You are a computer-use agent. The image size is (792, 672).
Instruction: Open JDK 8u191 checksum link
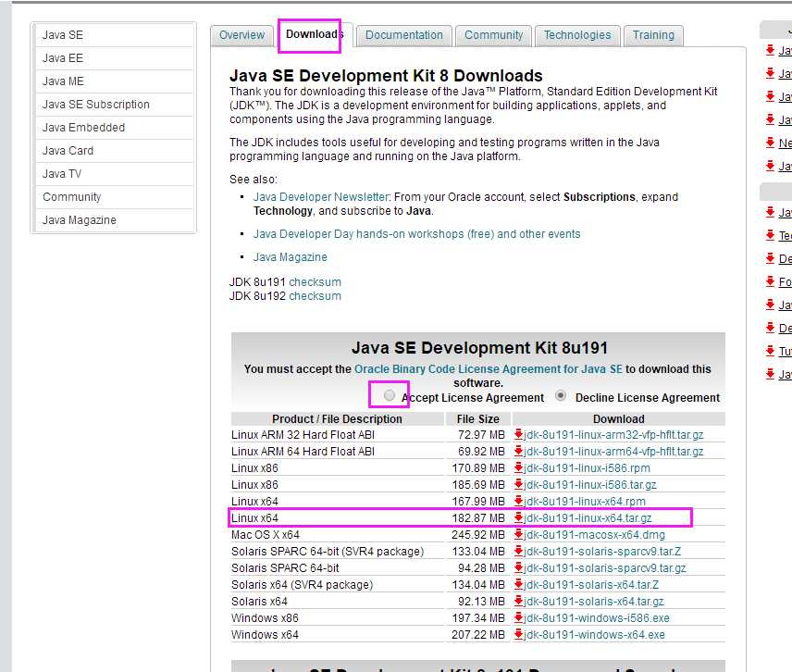click(315, 282)
